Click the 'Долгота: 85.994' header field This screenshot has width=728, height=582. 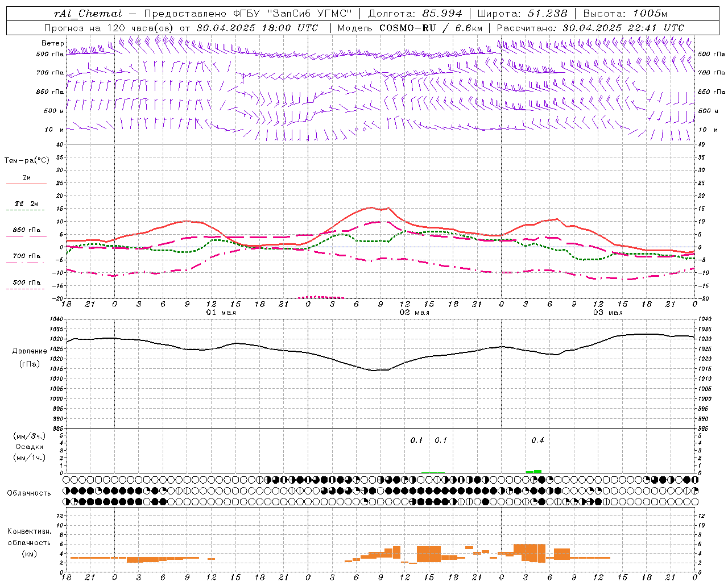point(416,14)
